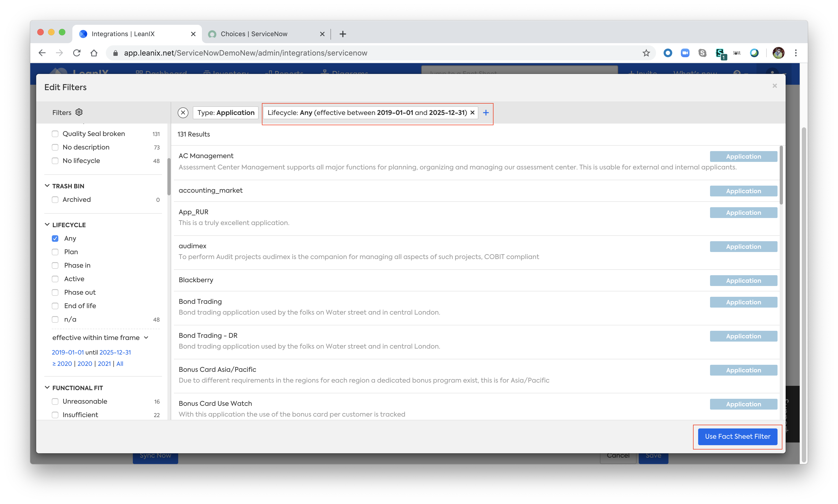Collapse the TRASH BIN section
Viewport: 838px width, 504px height.
click(x=47, y=186)
